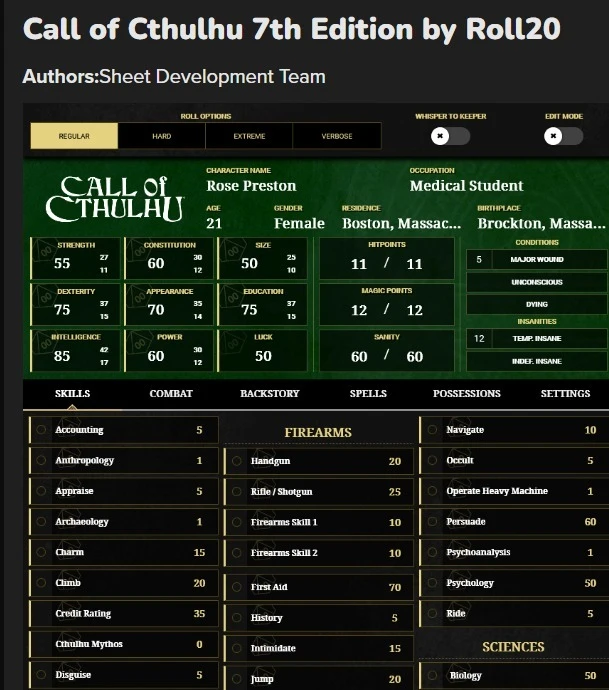Click the Power dice icon

coord(139,342)
